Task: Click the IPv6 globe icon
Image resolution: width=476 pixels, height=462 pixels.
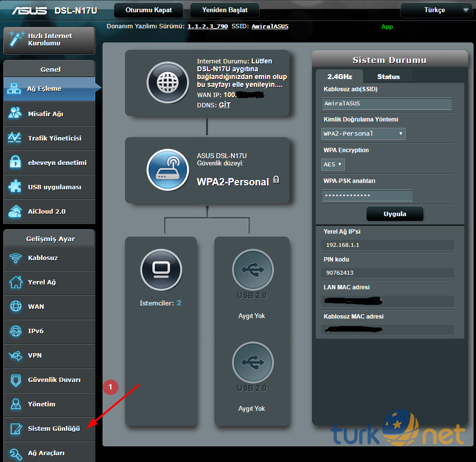Action: (x=16, y=331)
